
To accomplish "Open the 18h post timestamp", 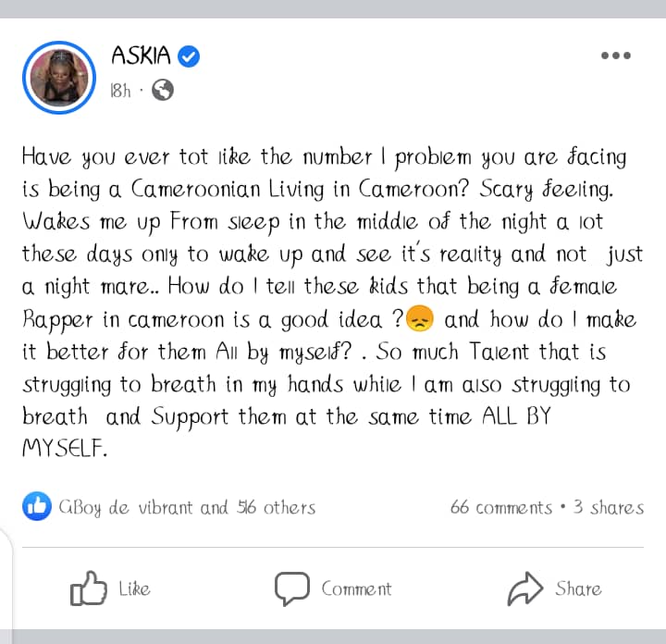I will coord(120,91).
